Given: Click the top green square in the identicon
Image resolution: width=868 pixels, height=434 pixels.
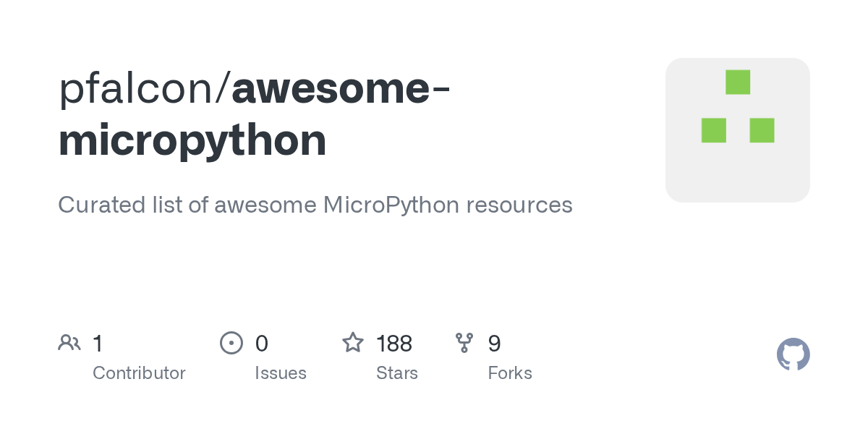Looking at the screenshot, I should coord(738,82).
